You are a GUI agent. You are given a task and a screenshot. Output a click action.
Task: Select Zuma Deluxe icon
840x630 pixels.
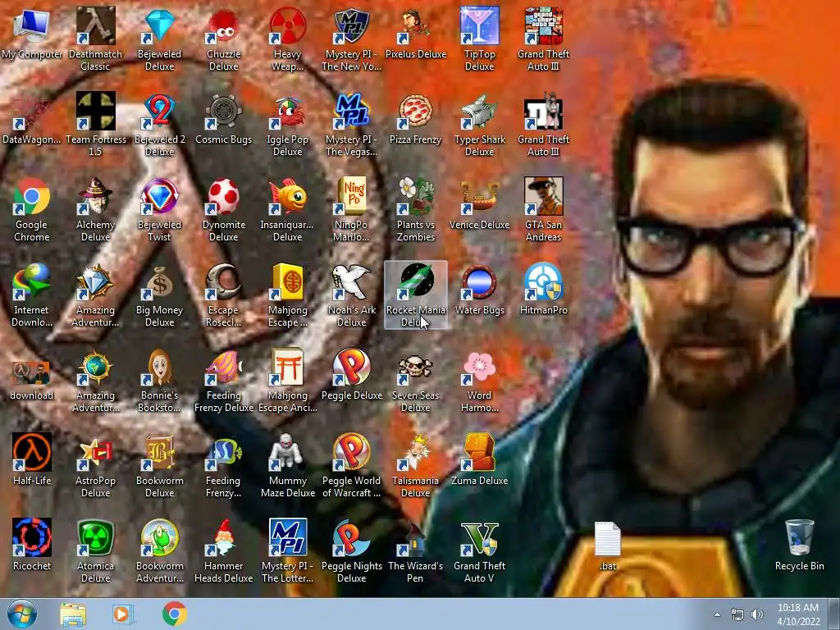(x=479, y=452)
